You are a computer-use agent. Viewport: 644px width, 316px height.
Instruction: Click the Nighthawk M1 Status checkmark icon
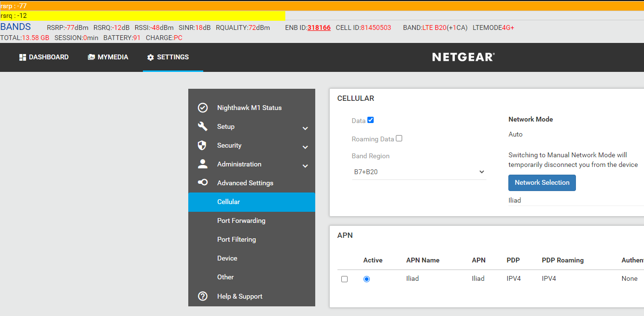click(x=203, y=108)
